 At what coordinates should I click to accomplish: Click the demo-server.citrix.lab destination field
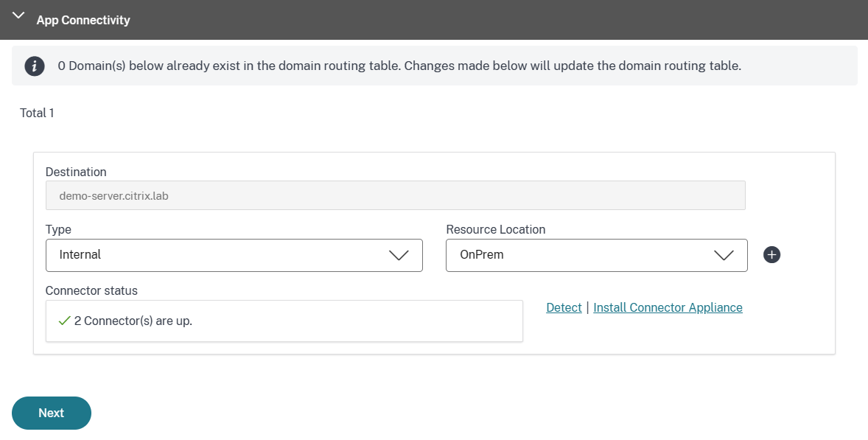[395, 196]
